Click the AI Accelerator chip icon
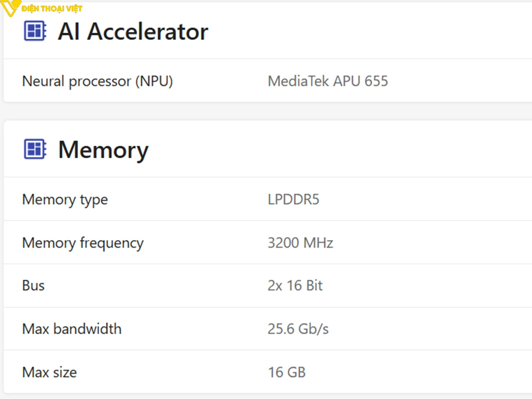 [x=35, y=31]
